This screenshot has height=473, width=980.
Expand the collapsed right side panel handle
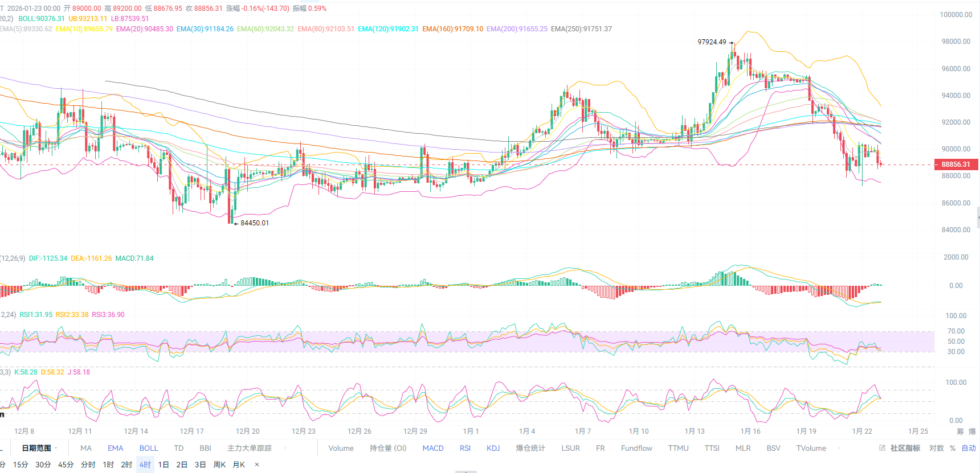pos(978,217)
